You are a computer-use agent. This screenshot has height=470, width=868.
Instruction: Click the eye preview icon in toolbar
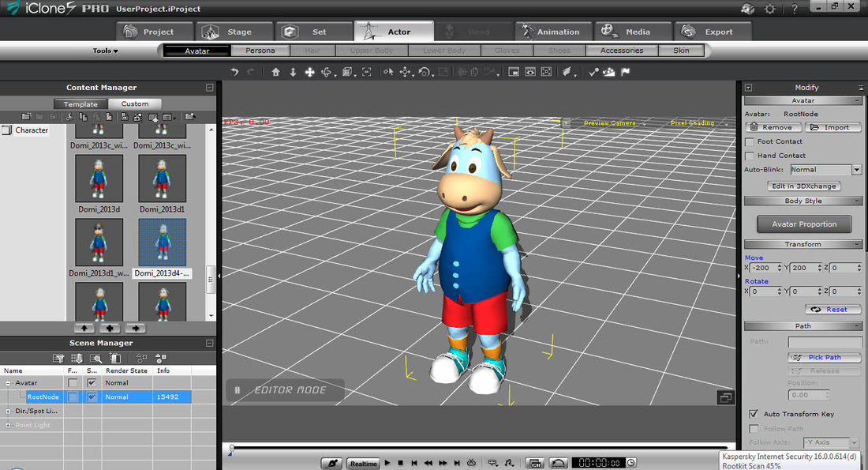click(x=530, y=72)
